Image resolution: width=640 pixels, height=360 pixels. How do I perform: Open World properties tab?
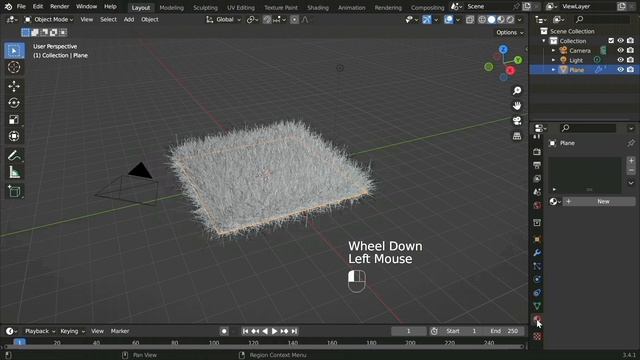[537, 205]
